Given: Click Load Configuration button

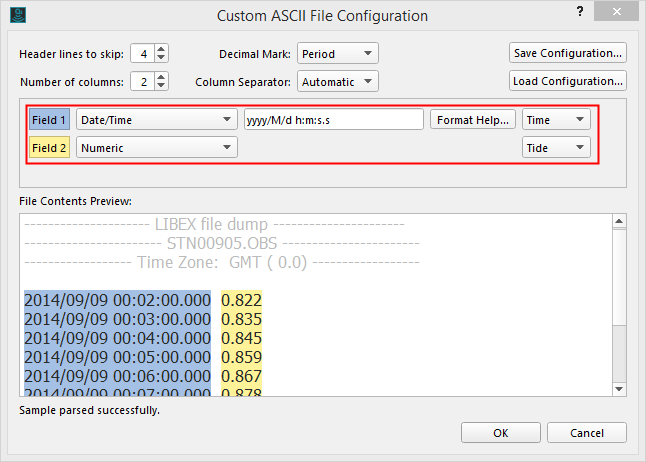Looking at the screenshot, I should [x=568, y=81].
